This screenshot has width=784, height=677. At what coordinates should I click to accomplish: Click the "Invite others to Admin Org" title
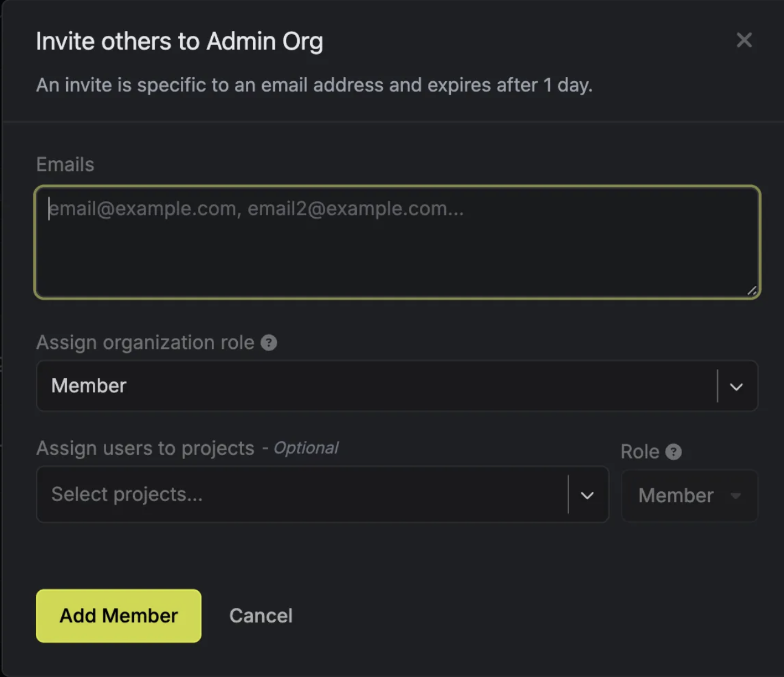[180, 41]
